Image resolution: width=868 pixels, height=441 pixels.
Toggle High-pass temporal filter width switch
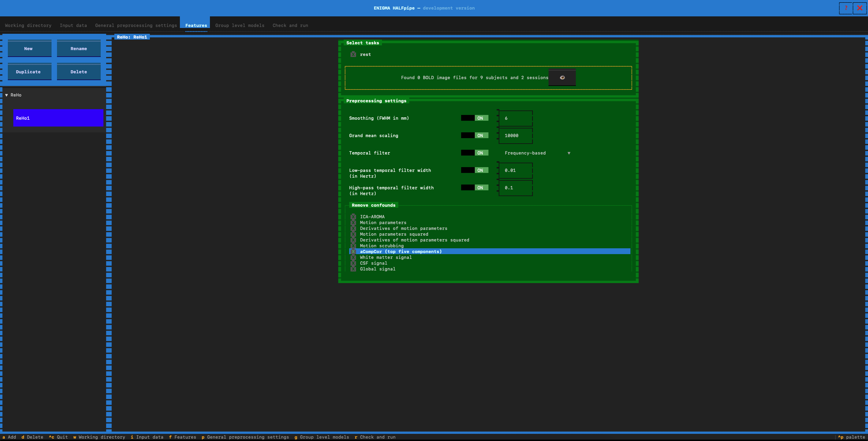[x=474, y=188]
